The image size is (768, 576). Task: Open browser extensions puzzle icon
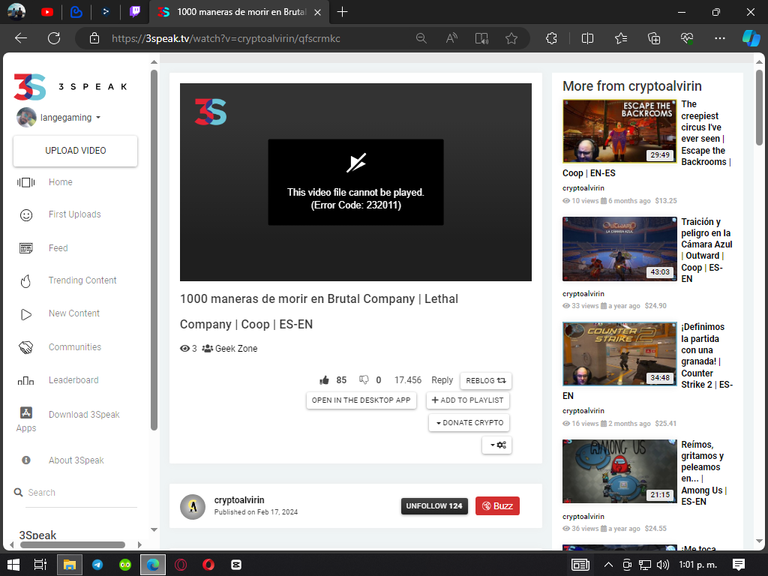[x=552, y=38]
